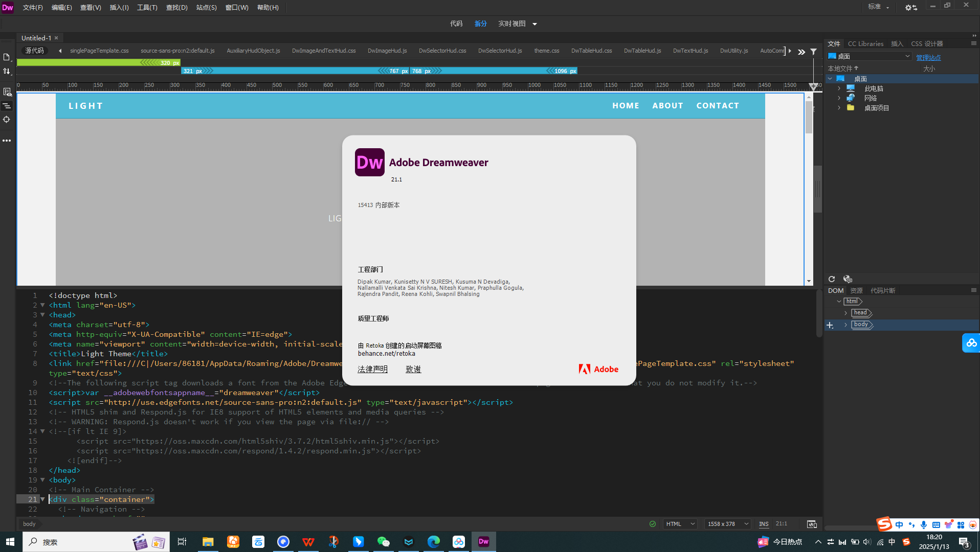The width and height of the screenshot is (980, 552).
Task: Click the Dreamweaver logo in About dialog
Action: tap(370, 163)
